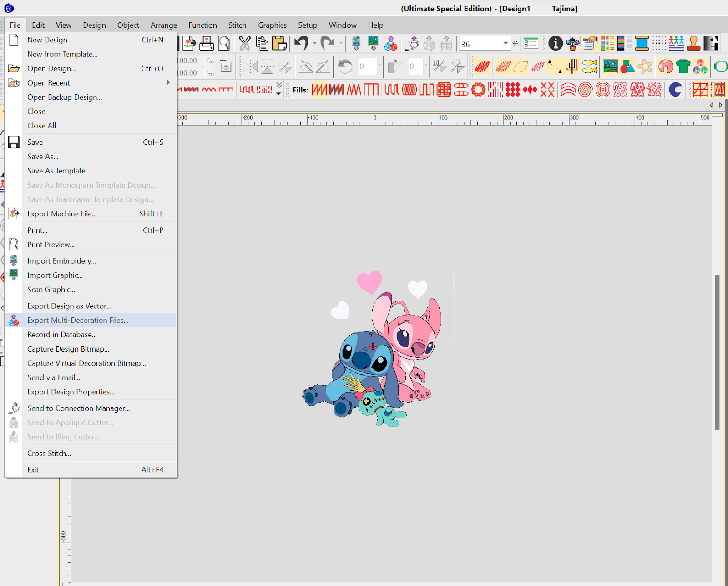Toggle Show Bling colored gems icon

701,67
